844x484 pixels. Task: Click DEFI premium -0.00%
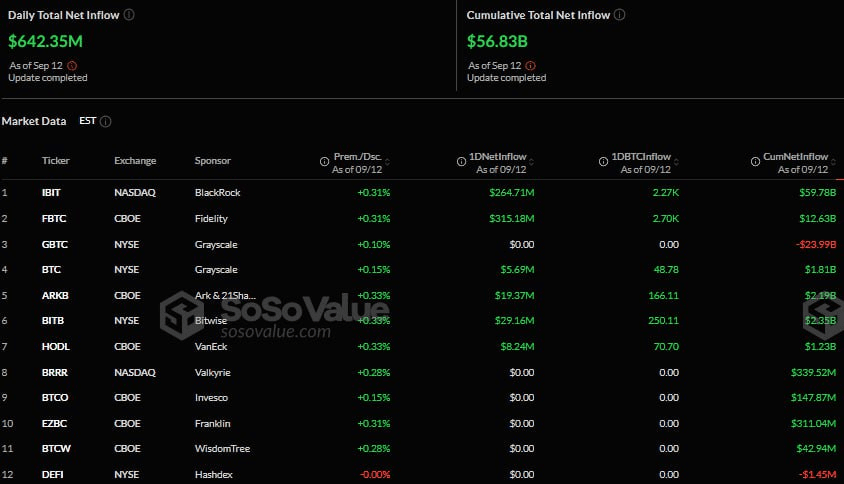click(x=375, y=475)
